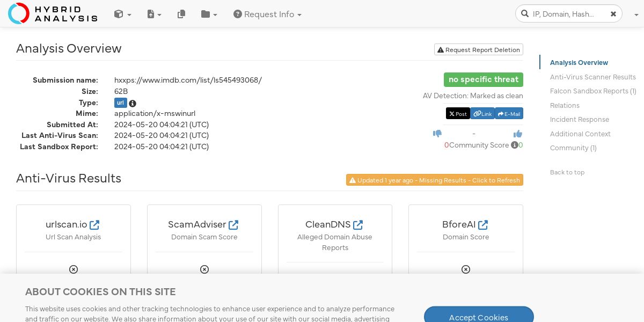Vote thumbs up on this report
This screenshot has width=644, height=322.
coord(518,134)
